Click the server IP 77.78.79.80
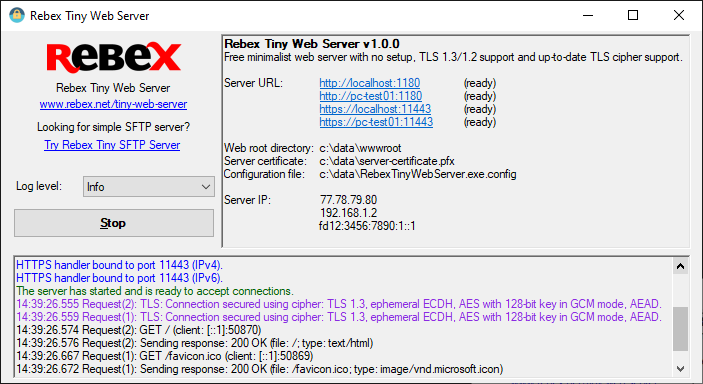Viewport: 703px width, 384px height. tap(348, 200)
